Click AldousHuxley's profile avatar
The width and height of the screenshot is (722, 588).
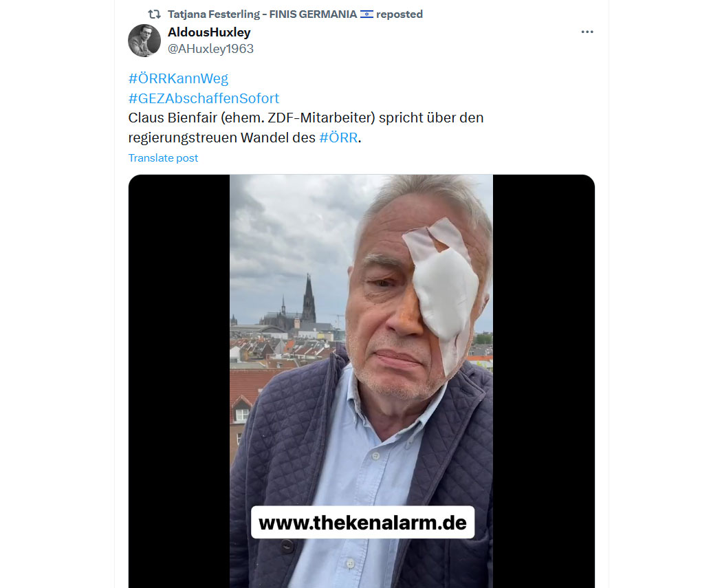coord(144,41)
